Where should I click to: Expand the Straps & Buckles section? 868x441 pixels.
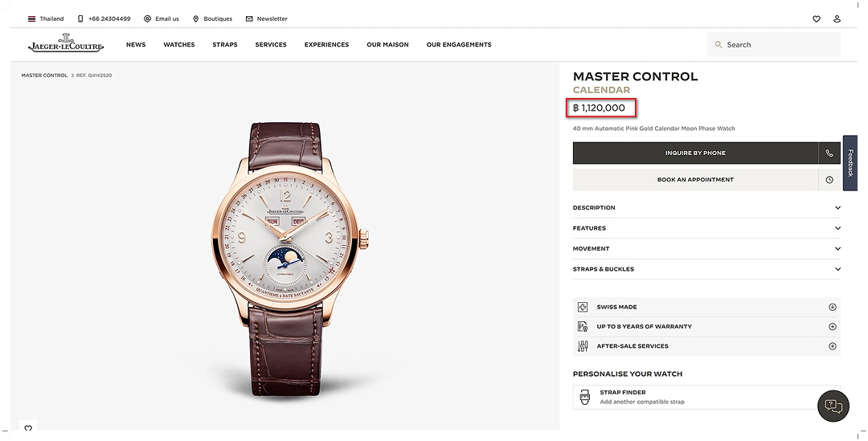(x=706, y=269)
